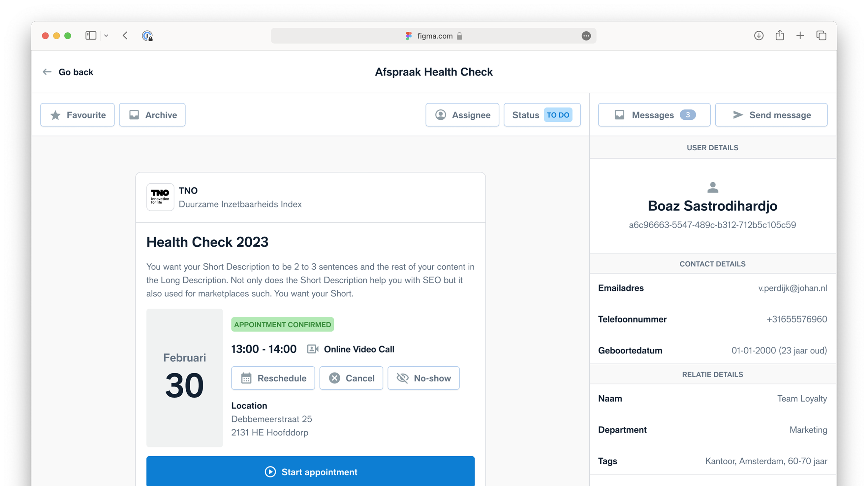Click the lock icon in the address bar
This screenshot has height=486, width=868.
(x=459, y=36)
